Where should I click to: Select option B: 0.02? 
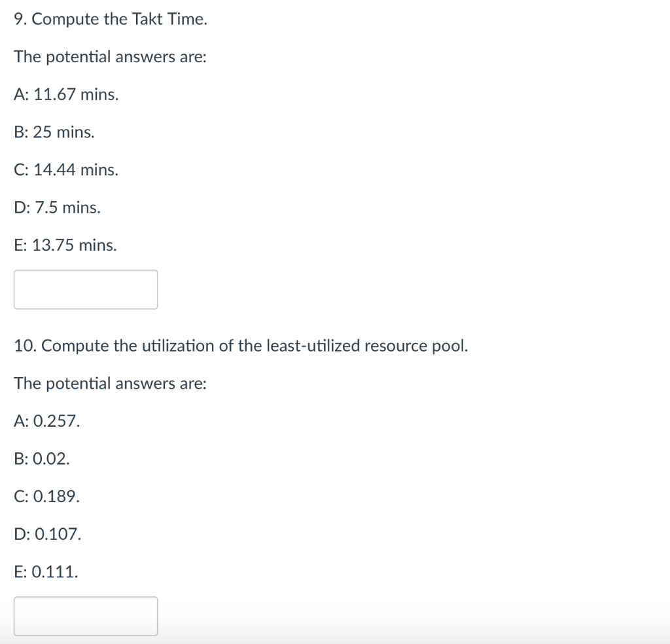tap(42, 459)
